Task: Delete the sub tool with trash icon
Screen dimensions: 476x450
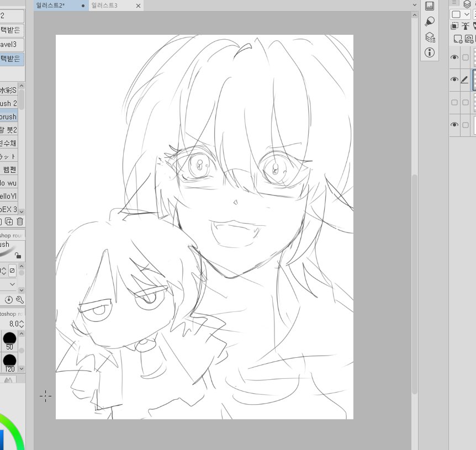Action: coord(20,221)
